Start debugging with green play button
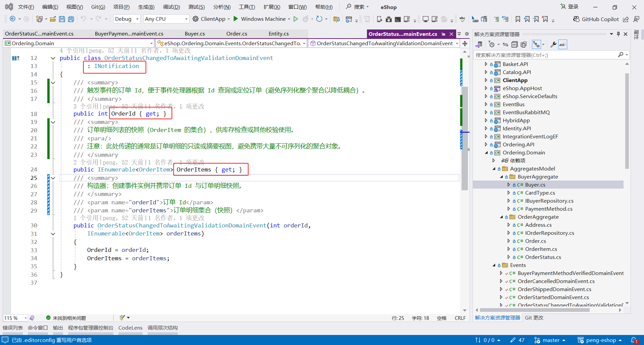644x345 pixels. tap(235, 19)
